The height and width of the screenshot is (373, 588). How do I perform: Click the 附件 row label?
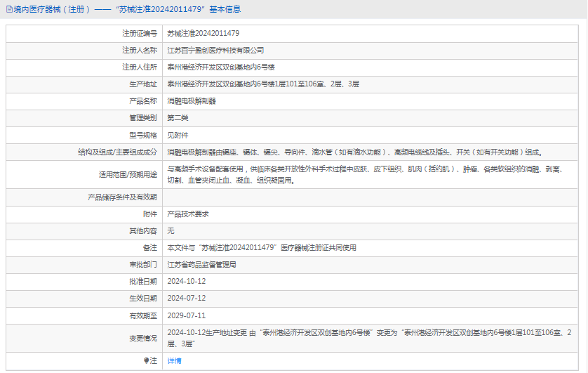point(150,214)
